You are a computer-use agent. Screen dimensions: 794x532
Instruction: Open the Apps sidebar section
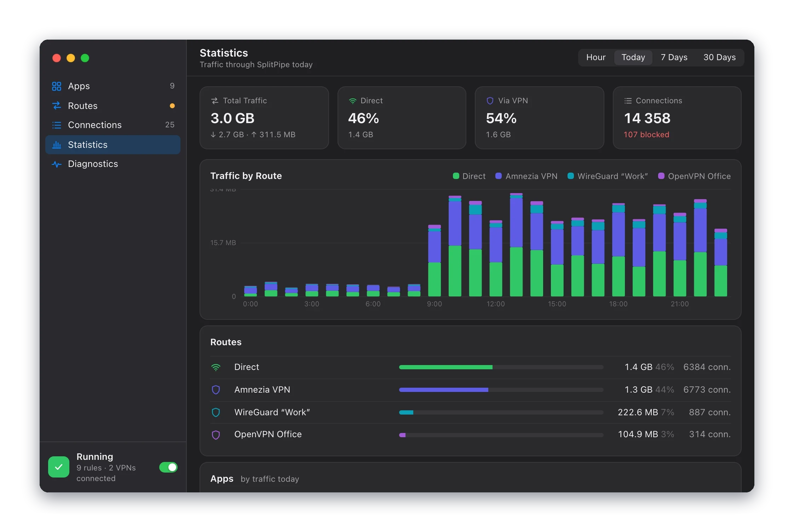pyautogui.click(x=113, y=86)
